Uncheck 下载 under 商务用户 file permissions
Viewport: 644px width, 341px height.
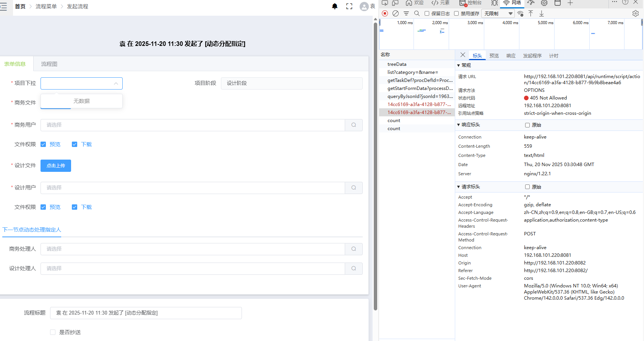(x=75, y=144)
